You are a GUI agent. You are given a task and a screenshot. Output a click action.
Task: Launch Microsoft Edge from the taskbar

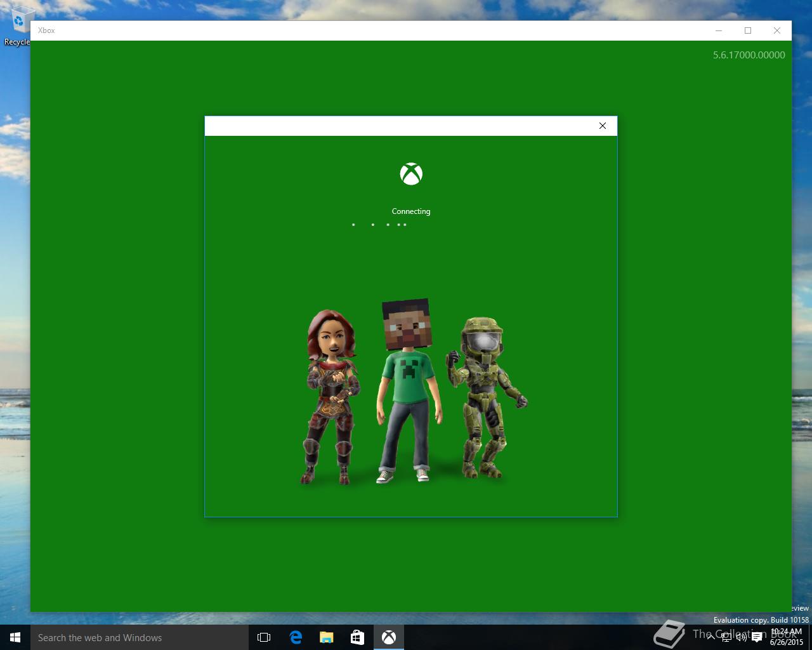point(296,637)
